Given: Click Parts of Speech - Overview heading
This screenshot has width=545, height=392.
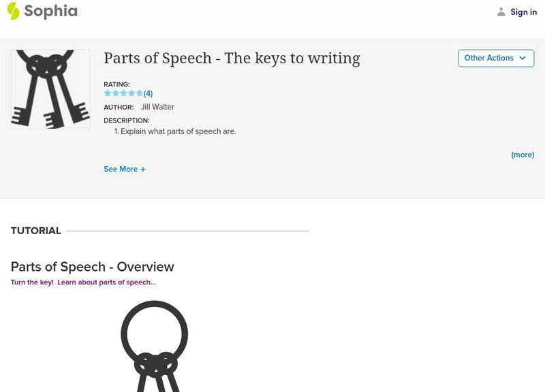Looking at the screenshot, I should click(93, 267).
